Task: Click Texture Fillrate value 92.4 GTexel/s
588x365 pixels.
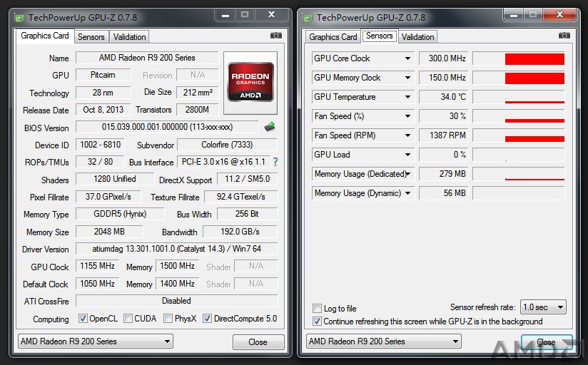Action: point(241,197)
